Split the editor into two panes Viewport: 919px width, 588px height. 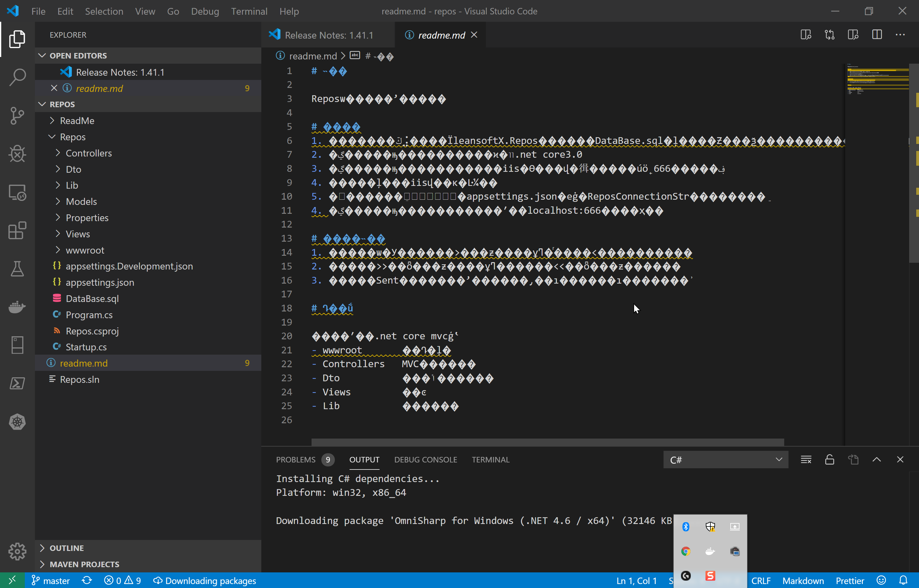coord(877,34)
